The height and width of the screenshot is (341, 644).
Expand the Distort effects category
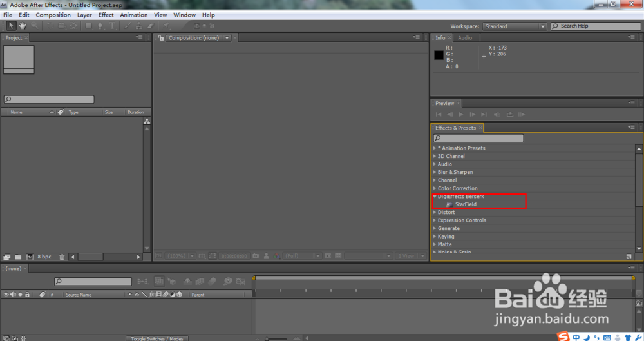point(435,213)
